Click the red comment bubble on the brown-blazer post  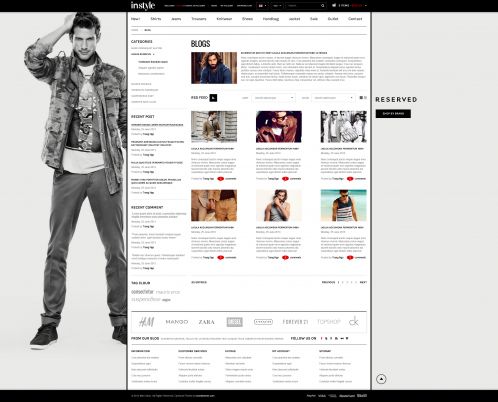220,179
